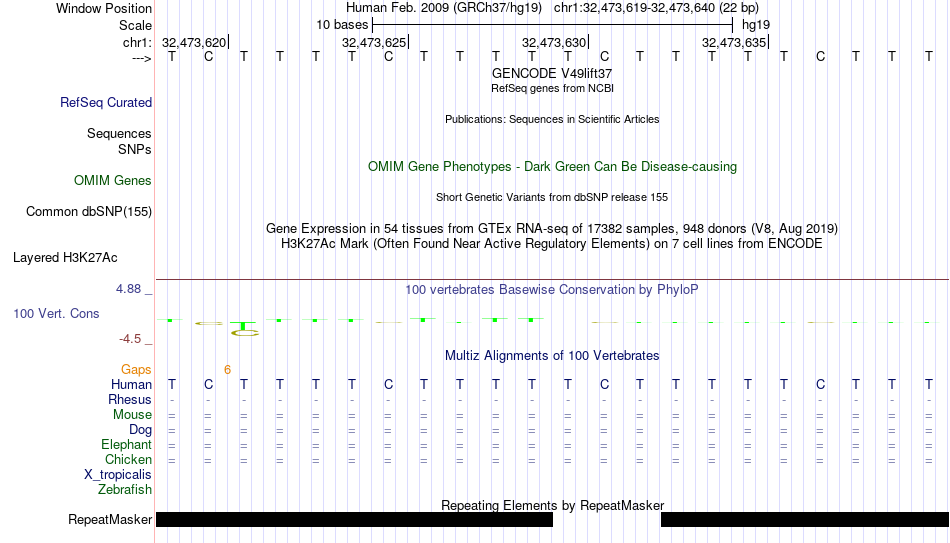Open the OMIM Genes track label
This screenshot has width=950, height=543.
tap(112, 181)
